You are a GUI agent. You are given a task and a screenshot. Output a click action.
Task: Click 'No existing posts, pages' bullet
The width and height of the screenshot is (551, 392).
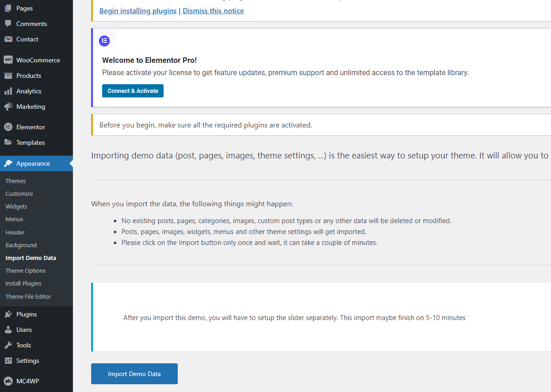[286, 221]
